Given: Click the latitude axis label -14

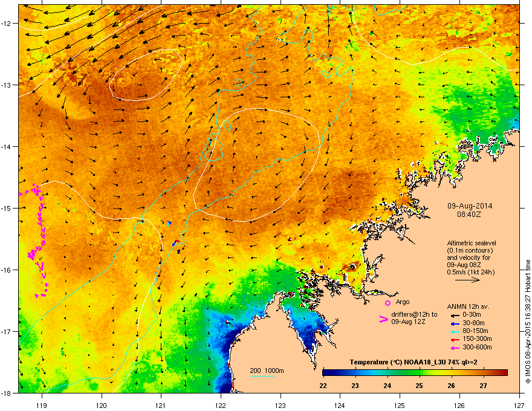Looking at the screenshot, I should coord(7,146).
